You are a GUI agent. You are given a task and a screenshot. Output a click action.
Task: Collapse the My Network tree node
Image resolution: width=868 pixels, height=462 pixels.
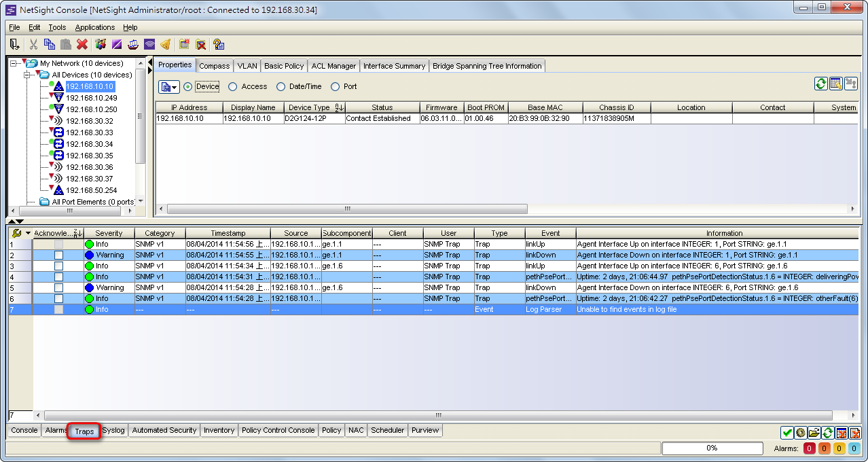click(14, 63)
